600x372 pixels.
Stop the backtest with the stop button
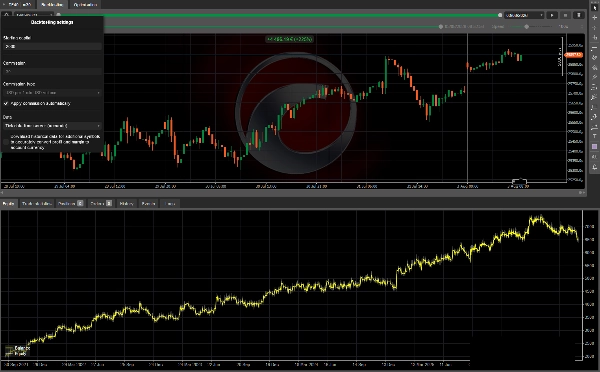565,15
